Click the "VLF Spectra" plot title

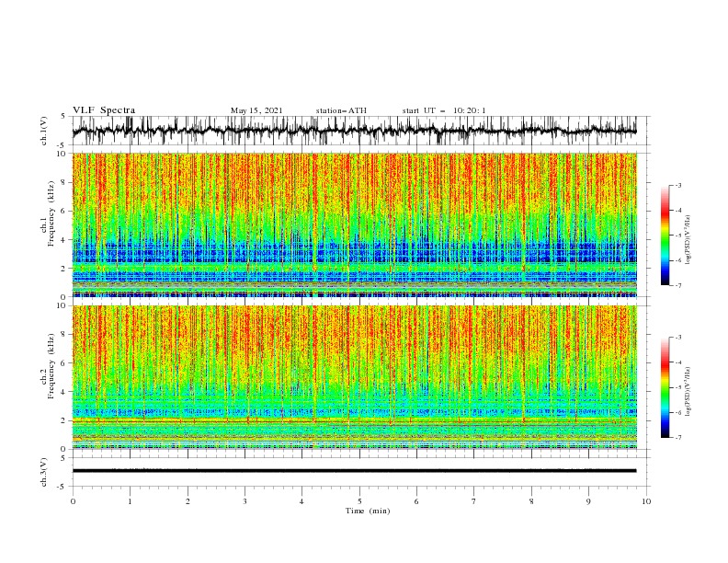click(104, 110)
